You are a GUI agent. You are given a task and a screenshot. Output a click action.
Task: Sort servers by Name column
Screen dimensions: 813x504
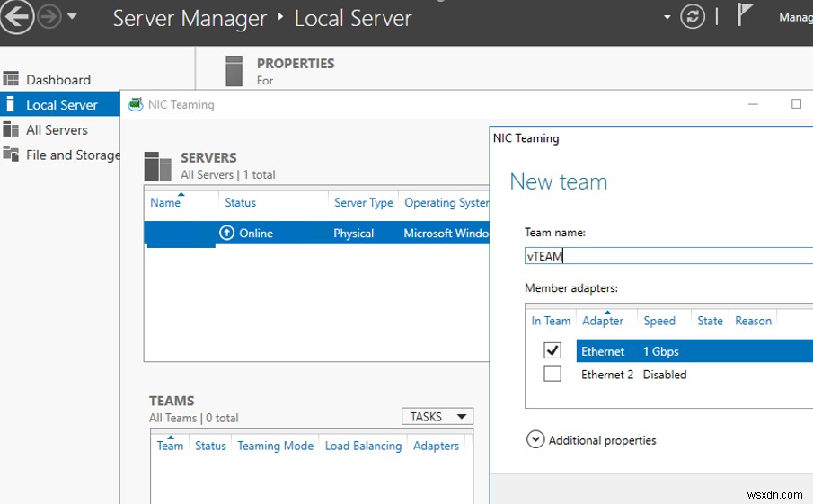click(165, 203)
